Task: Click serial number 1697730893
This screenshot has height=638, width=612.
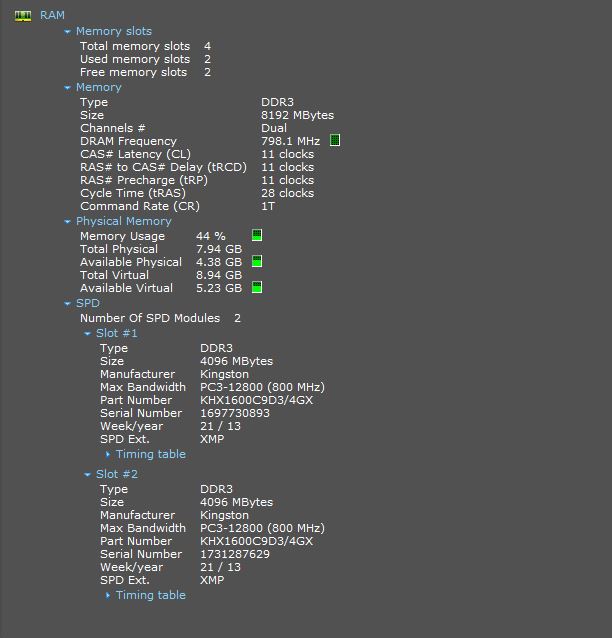Action: tap(235, 414)
